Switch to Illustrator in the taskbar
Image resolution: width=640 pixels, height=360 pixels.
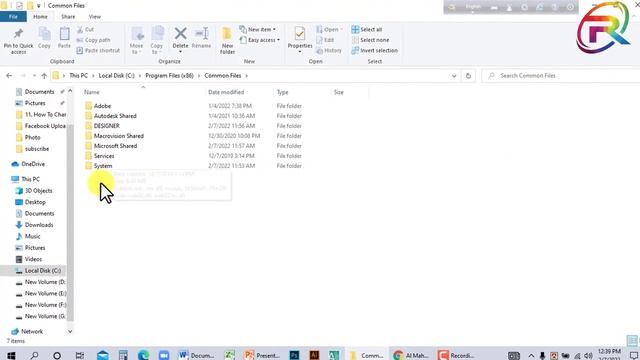[x=314, y=355]
